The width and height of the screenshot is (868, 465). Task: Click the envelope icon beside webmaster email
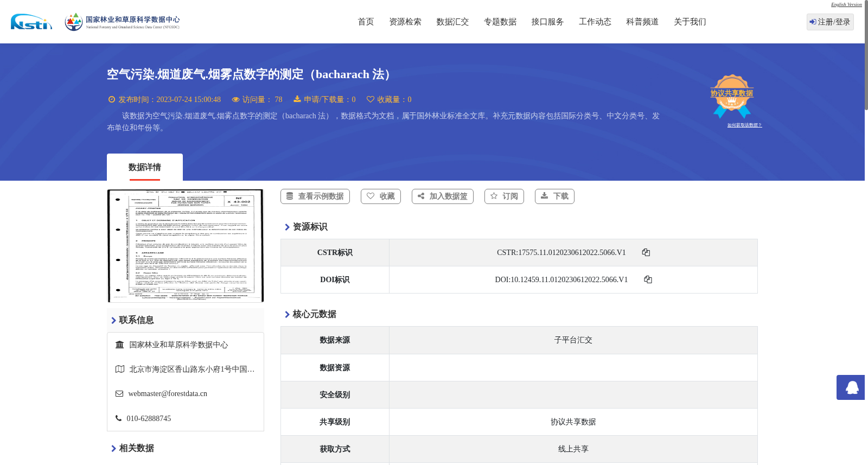pos(119,394)
